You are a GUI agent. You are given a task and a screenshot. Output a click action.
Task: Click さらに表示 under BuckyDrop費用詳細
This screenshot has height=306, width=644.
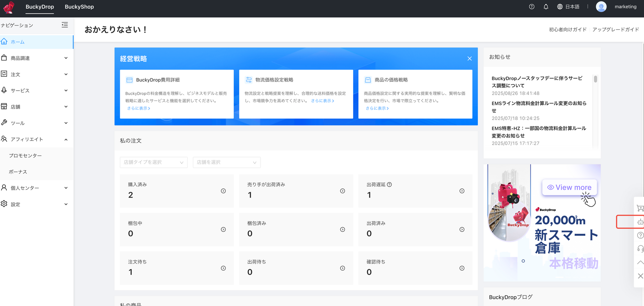[138, 108]
